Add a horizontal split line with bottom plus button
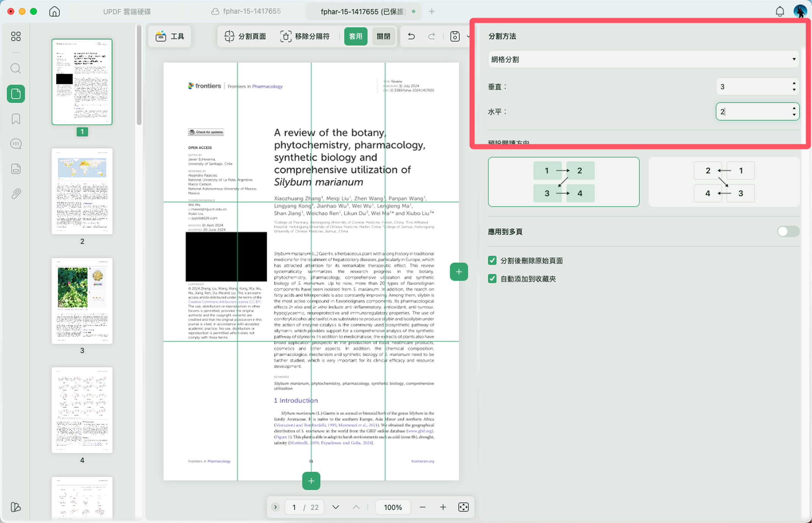812x523 pixels. coord(311,481)
